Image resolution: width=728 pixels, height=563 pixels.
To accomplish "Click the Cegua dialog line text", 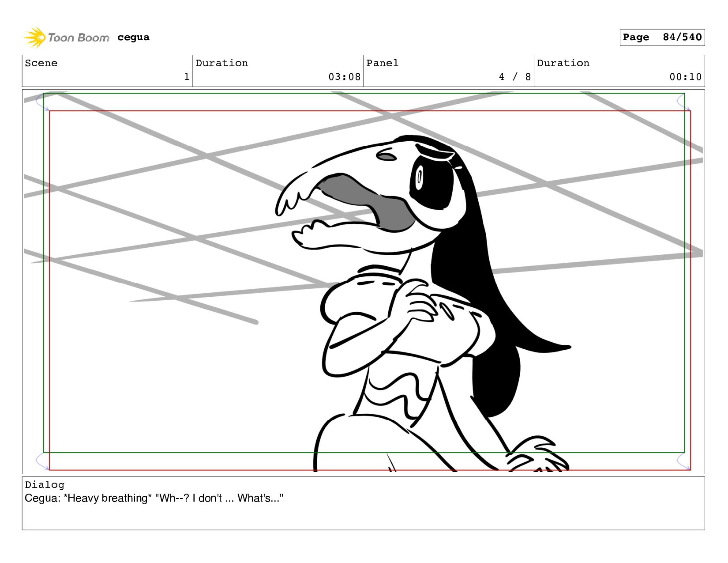I will coord(154,498).
